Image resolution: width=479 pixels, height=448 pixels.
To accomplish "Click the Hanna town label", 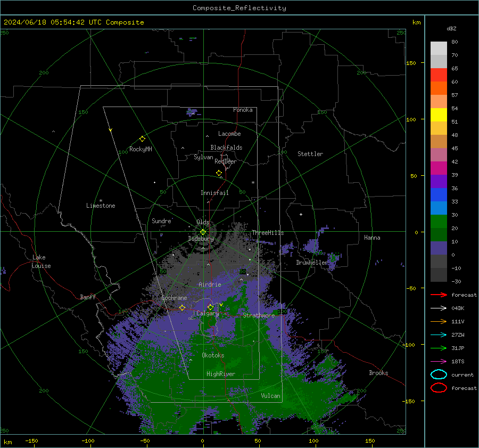I will [372, 238].
